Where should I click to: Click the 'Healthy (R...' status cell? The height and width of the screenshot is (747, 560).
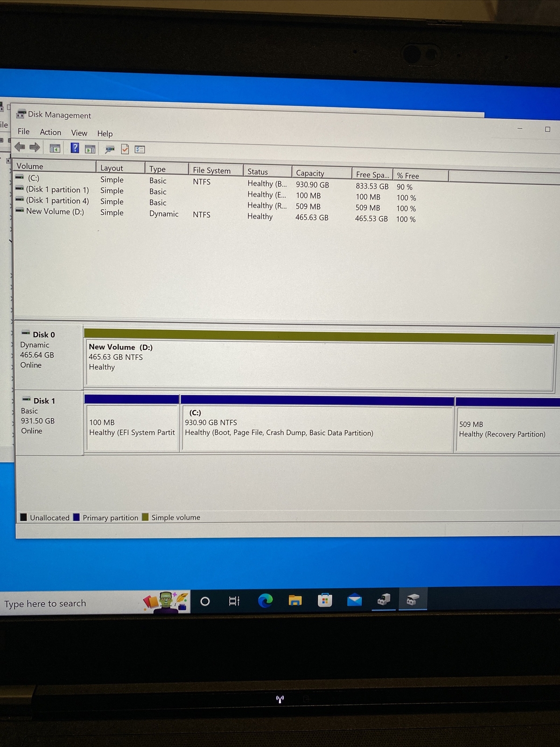(x=267, y=205)
